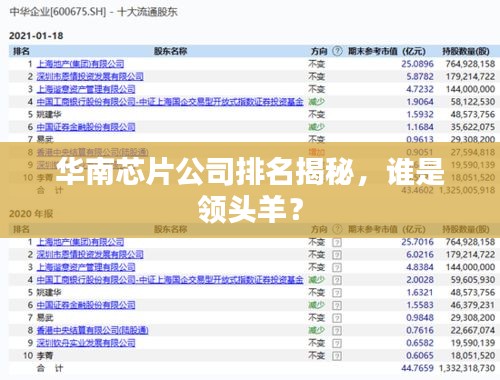Click the question icon in 易武 row of 2020 年报

click(x=337, y=318)
